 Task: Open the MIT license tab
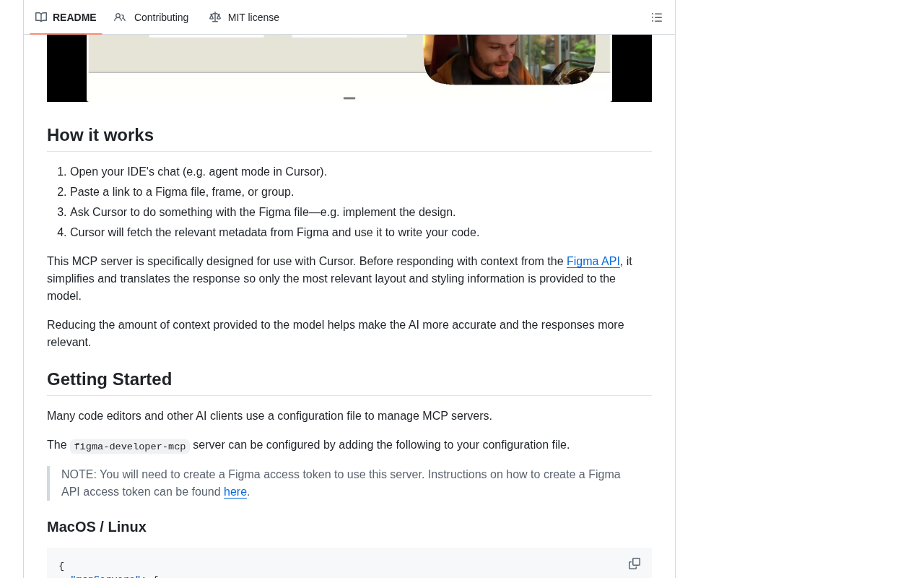point(244,17)
